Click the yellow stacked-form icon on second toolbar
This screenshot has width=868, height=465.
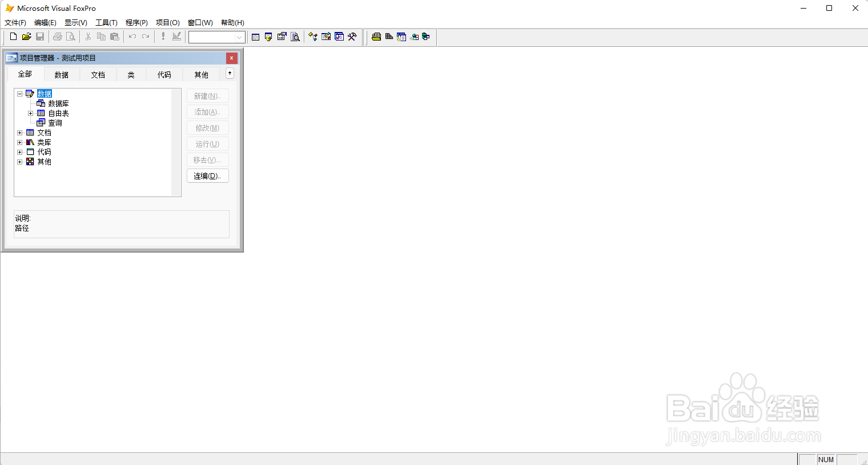click(376, 37)
